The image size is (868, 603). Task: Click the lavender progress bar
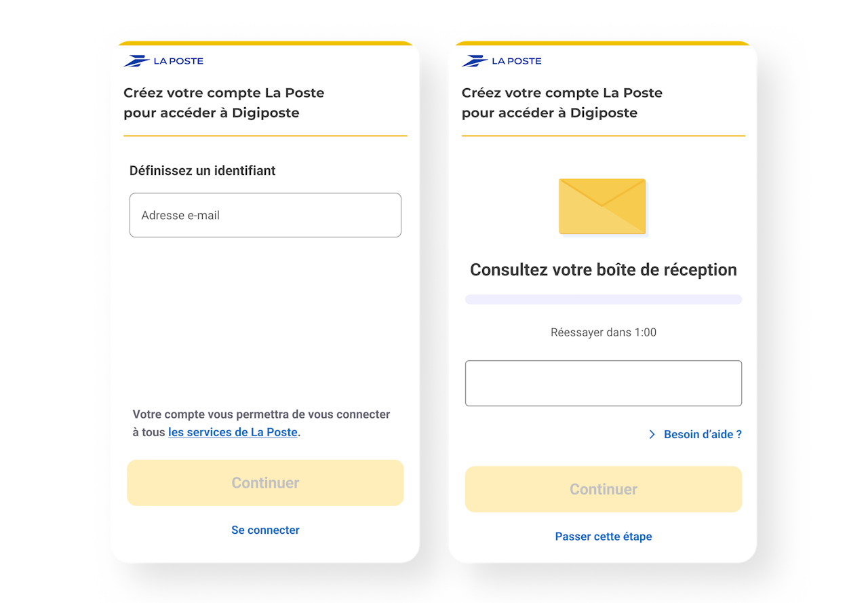point(604,299)
